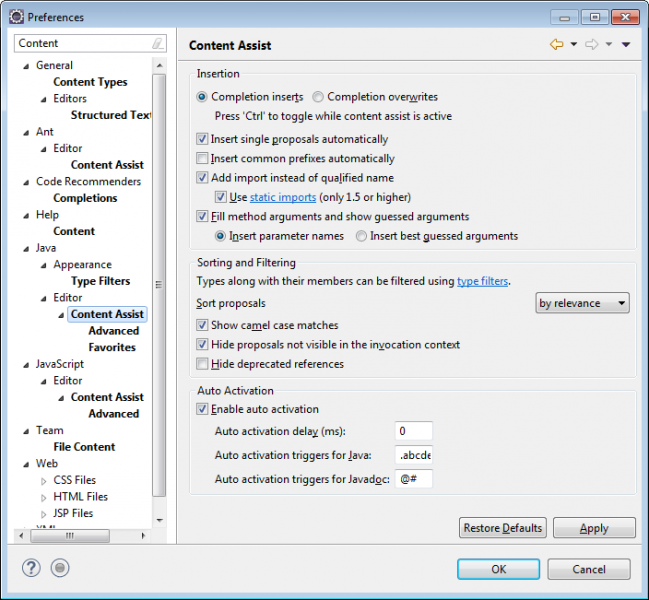This screenshot has width=649, height=600.
Task: Collapse the General tree node
Action: [x=24, y=66]
